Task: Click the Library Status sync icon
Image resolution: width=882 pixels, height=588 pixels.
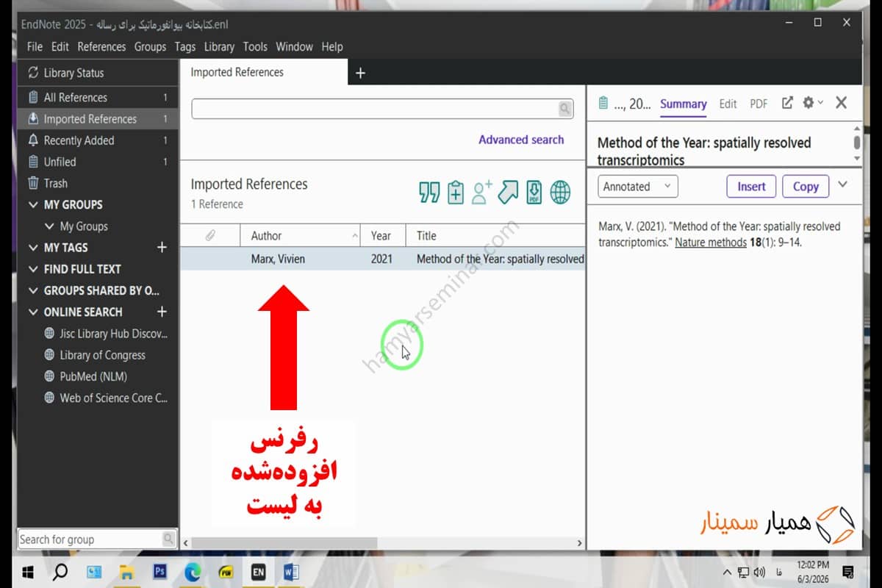Action: tap(33, 73)
